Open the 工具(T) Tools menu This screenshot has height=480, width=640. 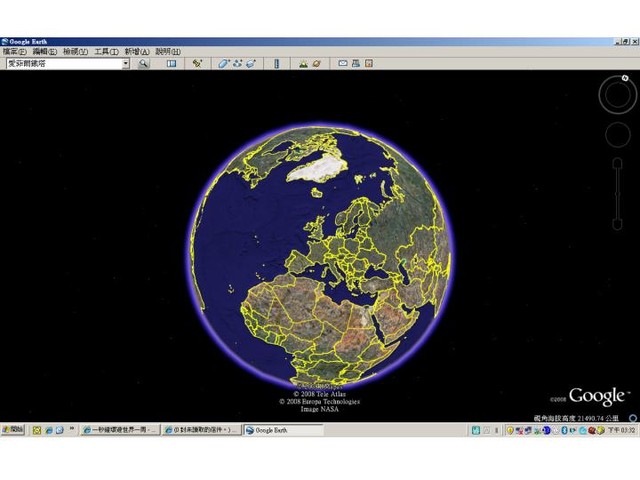click(106, 52)
